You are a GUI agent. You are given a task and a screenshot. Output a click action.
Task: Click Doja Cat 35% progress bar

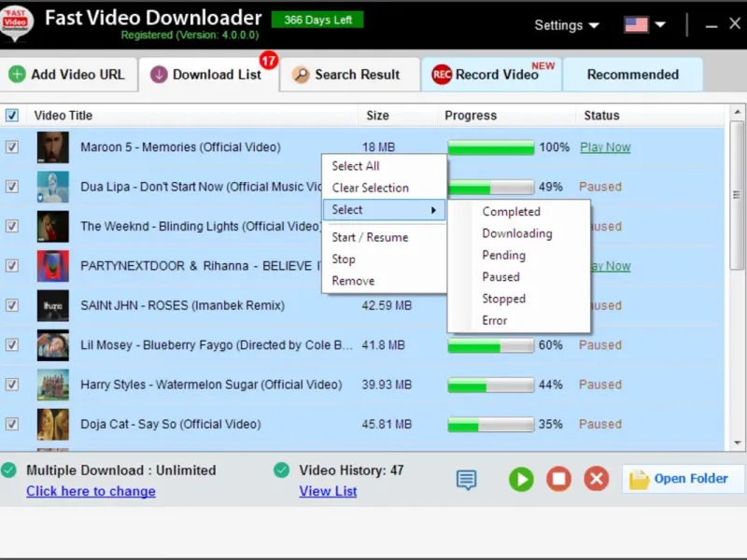(491, 424)
